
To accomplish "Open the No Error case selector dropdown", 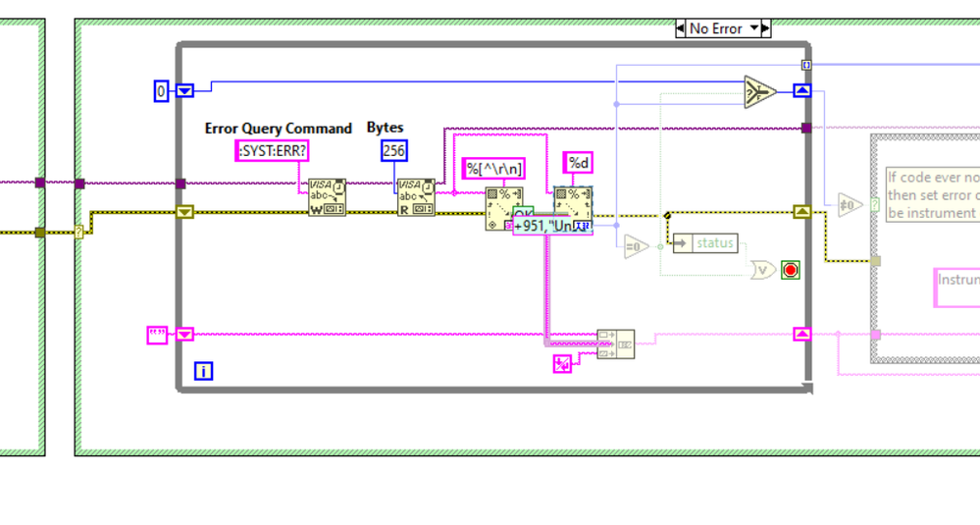I will pos(754,28).
